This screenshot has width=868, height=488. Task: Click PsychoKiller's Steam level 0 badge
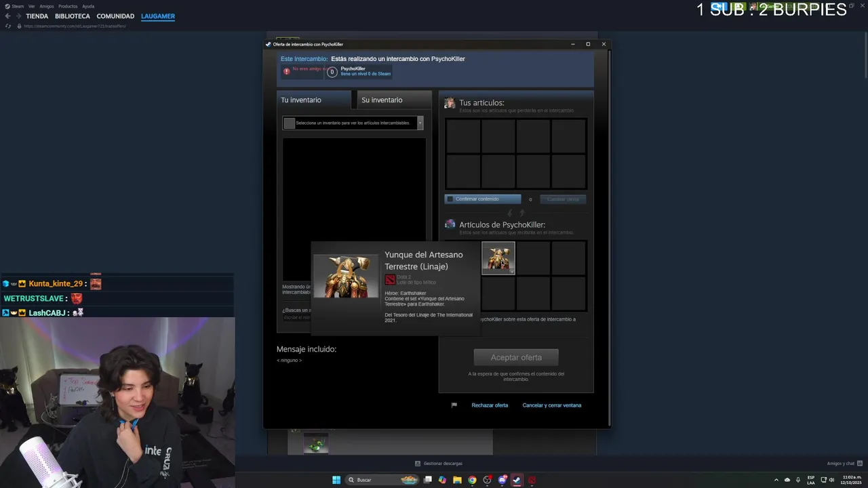point(332,72)
